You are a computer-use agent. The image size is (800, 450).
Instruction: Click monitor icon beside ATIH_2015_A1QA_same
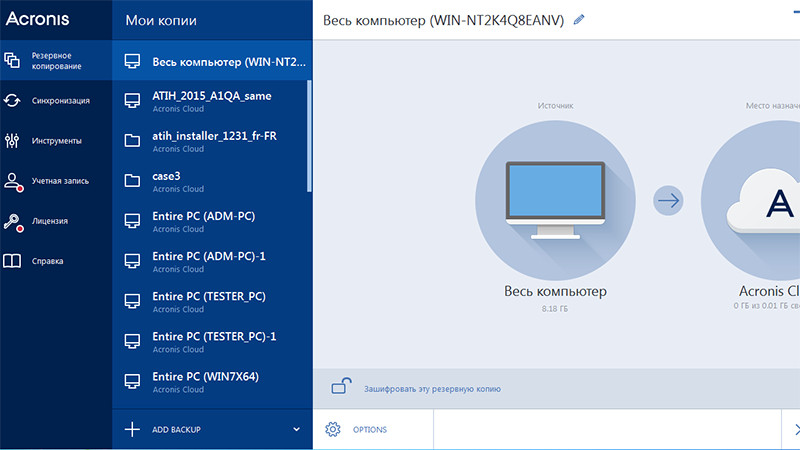point(132,101)
